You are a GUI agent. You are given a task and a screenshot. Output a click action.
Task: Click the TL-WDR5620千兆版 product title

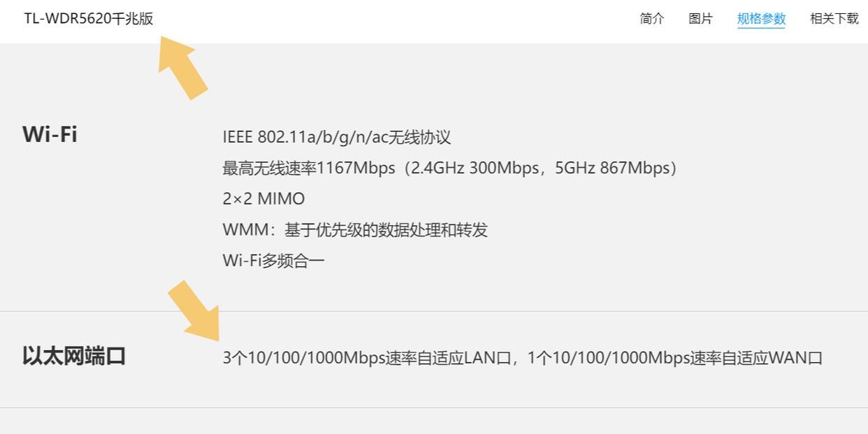point(89,19)
